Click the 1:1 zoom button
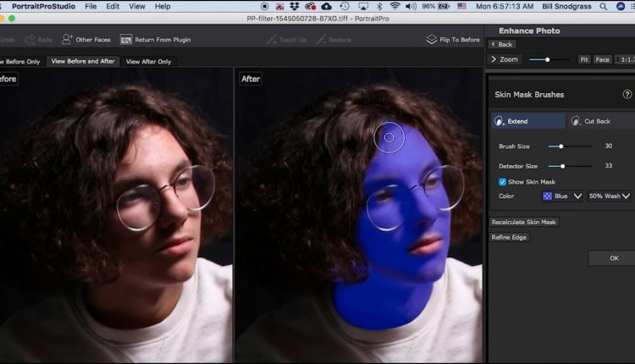This screenshot has height=364, width=635. tap(626, 59)
